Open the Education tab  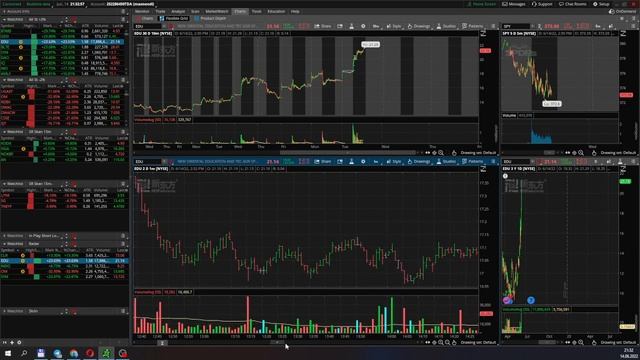[276, 11]
